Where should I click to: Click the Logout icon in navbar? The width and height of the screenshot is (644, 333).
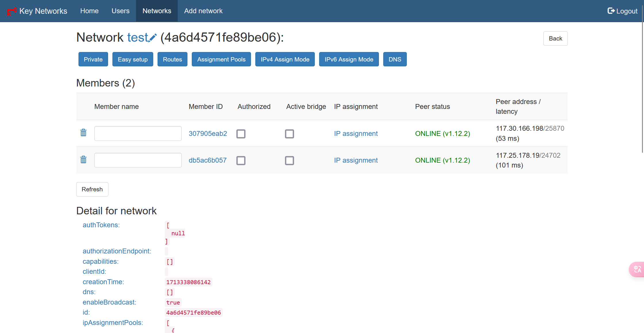point(611,11)
